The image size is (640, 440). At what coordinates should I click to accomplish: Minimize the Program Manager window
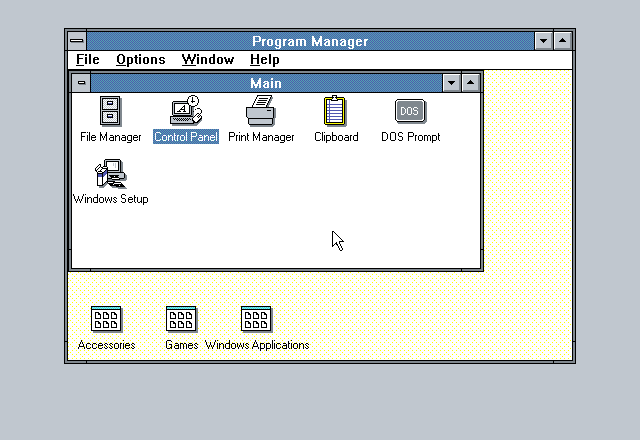pyautogui.click(x=544, y=41)
